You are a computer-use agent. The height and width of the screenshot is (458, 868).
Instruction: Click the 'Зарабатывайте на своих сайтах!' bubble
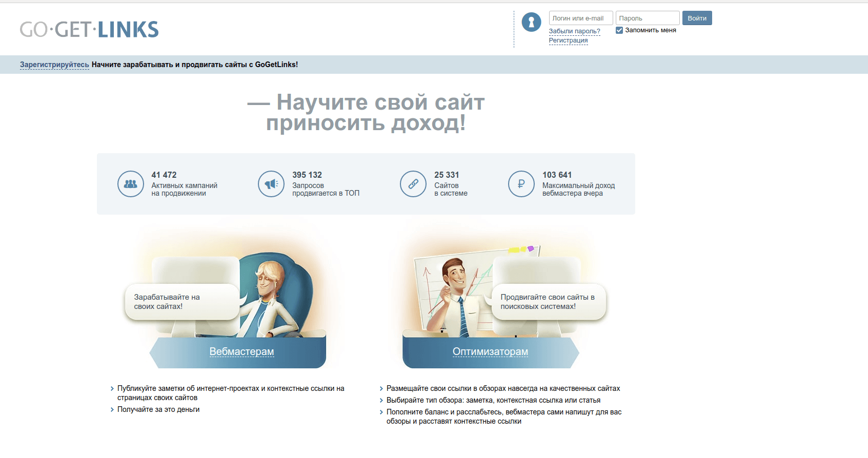[x=182, y=302]
